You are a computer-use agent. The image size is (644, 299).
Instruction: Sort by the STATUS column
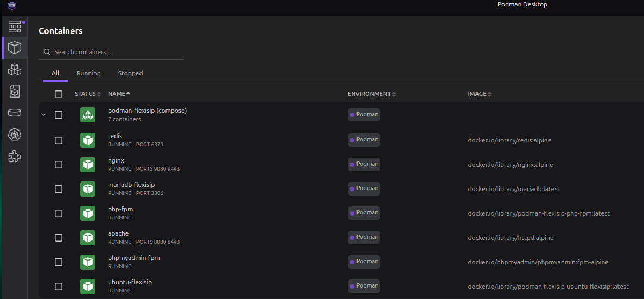[x=88, y=94]
